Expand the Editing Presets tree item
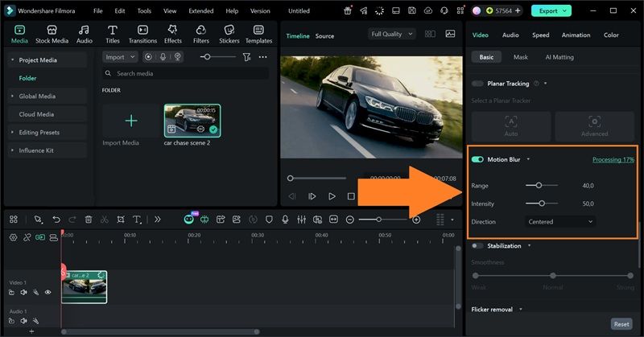644x337 pixels. pyautogui.click(x=13, y=132)
